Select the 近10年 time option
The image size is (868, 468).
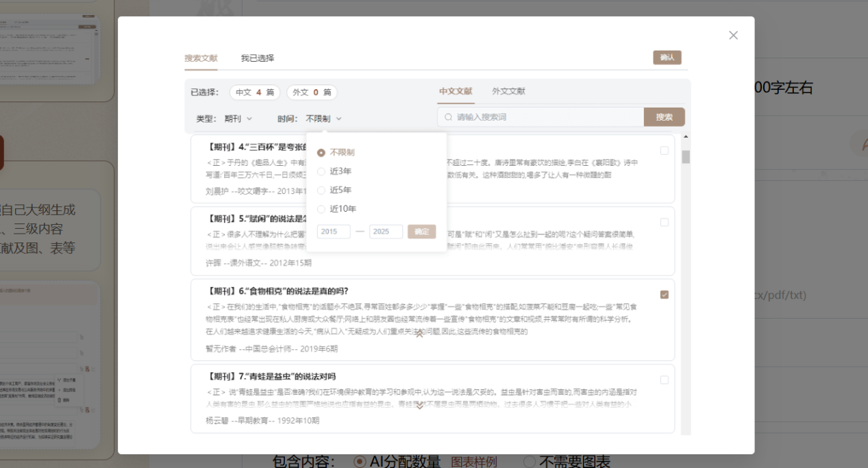point(336,209)
